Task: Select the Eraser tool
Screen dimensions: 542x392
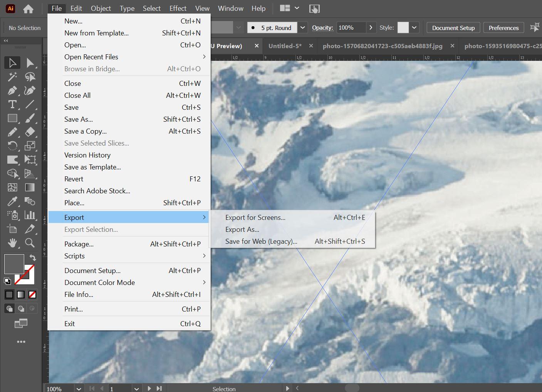Action: 30,132
